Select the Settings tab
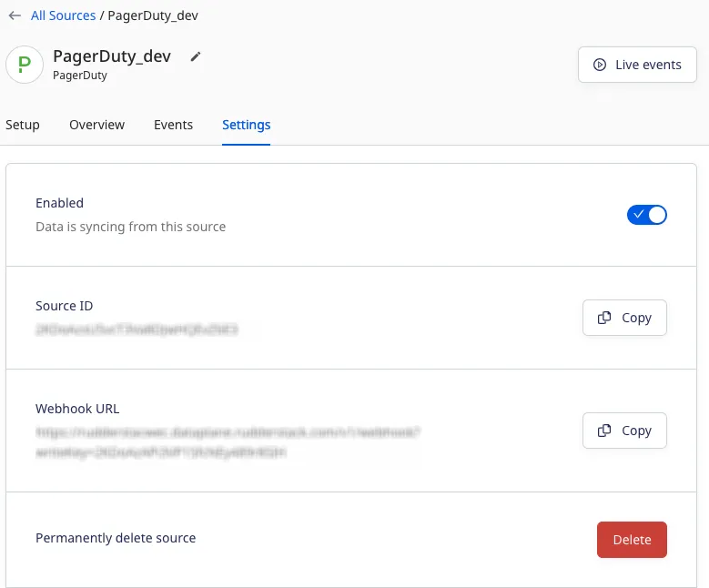This screenshot has height=588, width=709. (246, 125)
